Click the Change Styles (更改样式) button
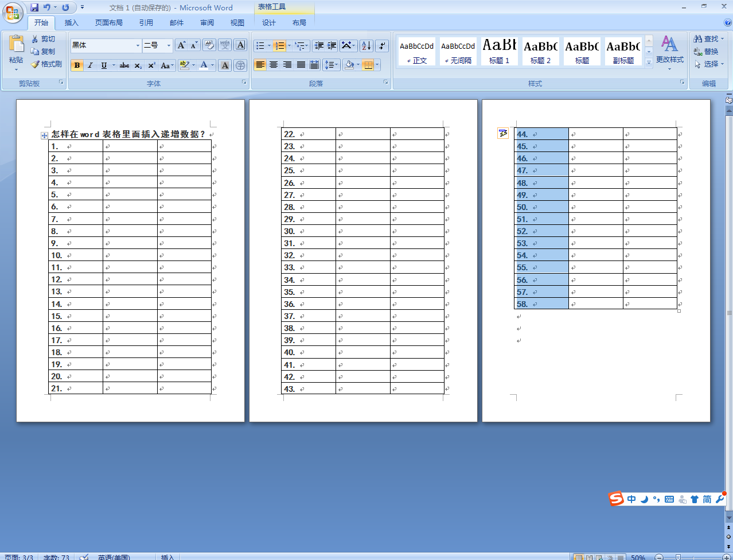This screenshot has height=560, width=733. tap(669, 52)
